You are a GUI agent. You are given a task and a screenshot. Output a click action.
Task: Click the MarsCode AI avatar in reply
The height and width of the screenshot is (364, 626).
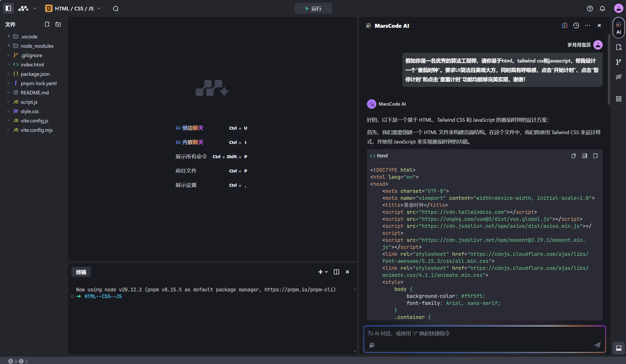point(371,104)
